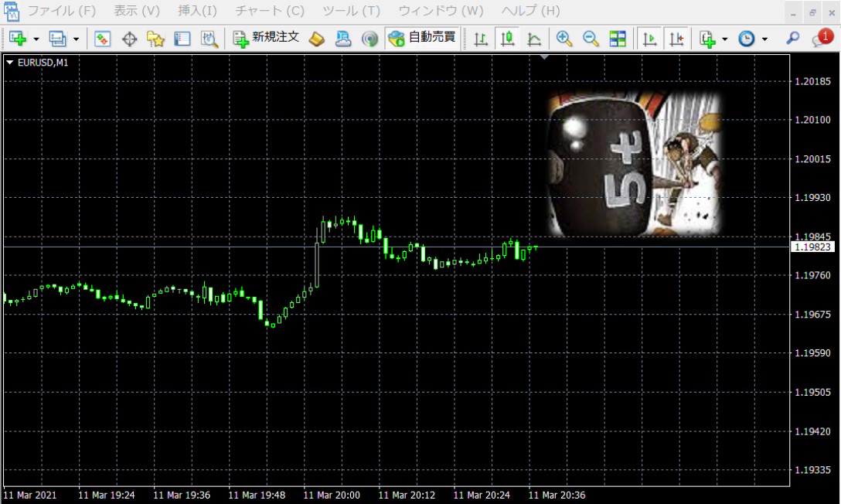This screenshot has height=504, width=841.
Task: Click the 11 Mar 19:48 time label
Action: click(257, 495)
